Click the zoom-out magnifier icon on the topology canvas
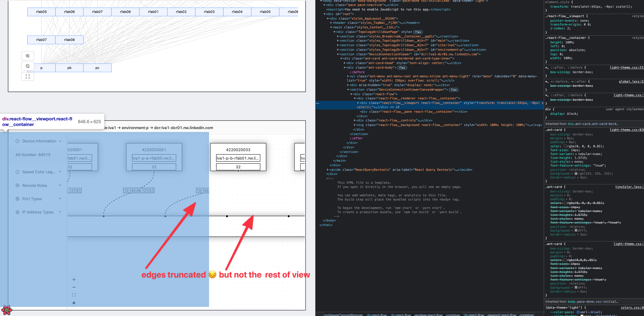This screenshot has width=644, height=316. coord(28,66)
